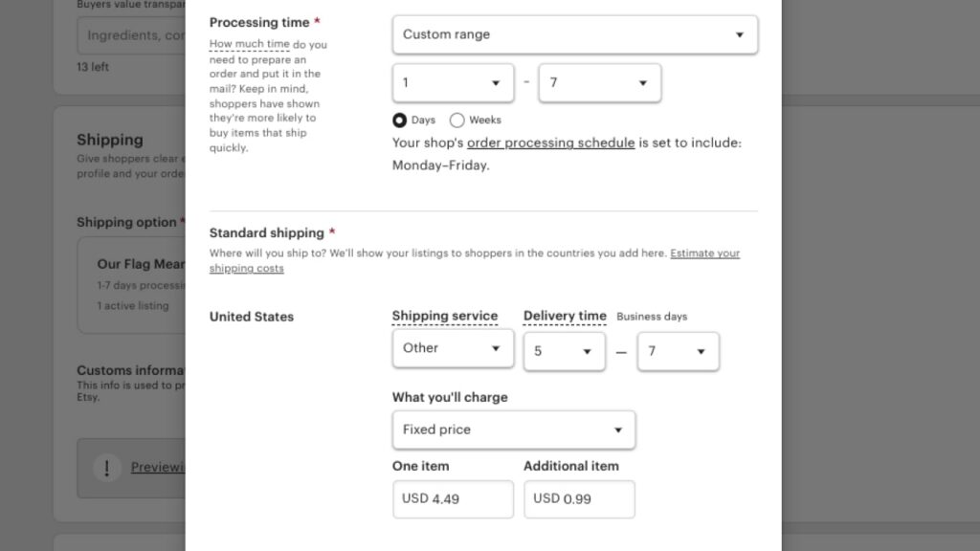
Task: Click the Additional item price field showing USD 0.99
Action: pyautogui.click(x=579, y=498)
